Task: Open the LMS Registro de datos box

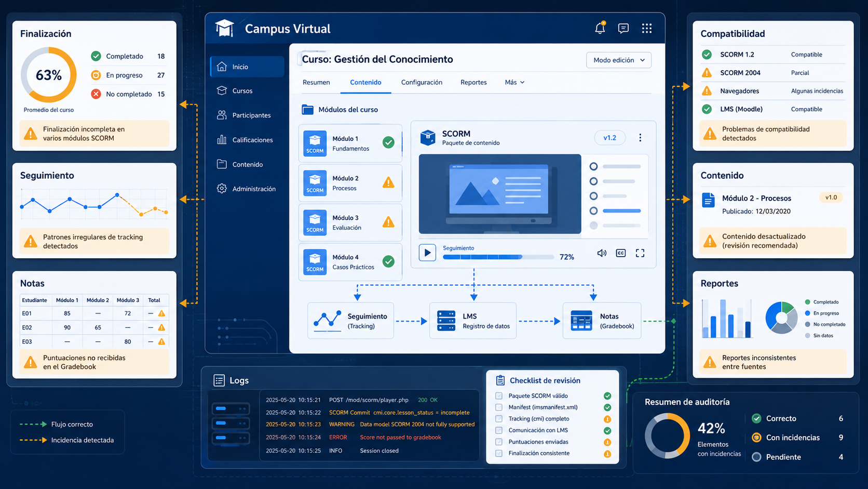Action: click(x=473, y=321)
